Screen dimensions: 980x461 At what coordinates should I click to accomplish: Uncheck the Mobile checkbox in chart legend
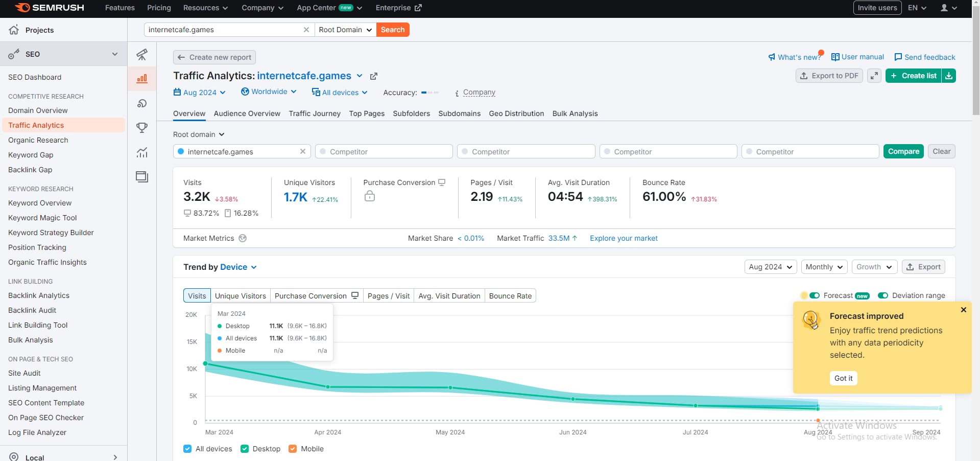click(x=293, y=449)
